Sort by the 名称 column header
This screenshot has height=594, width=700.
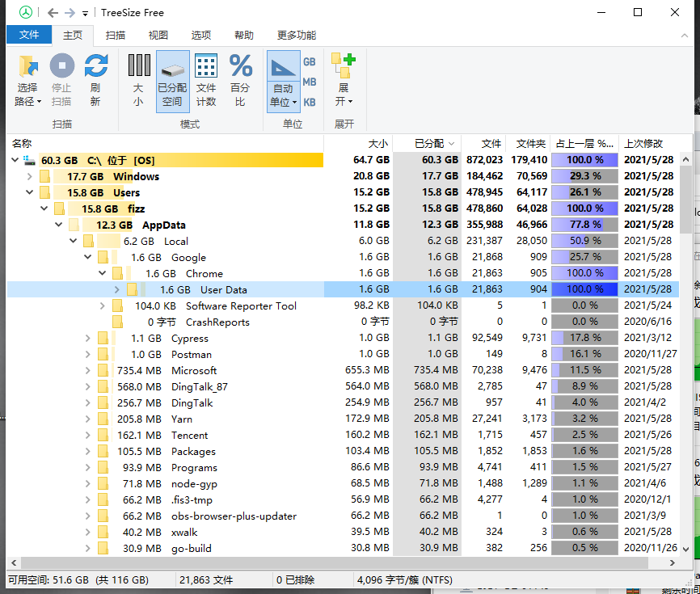(x=165, y=144)
